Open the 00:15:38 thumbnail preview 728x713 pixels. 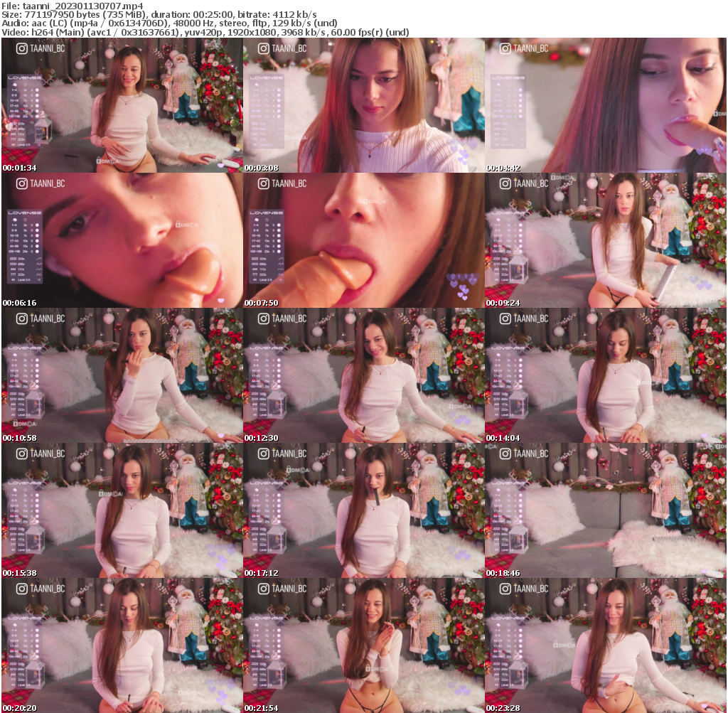pos(121,512)
